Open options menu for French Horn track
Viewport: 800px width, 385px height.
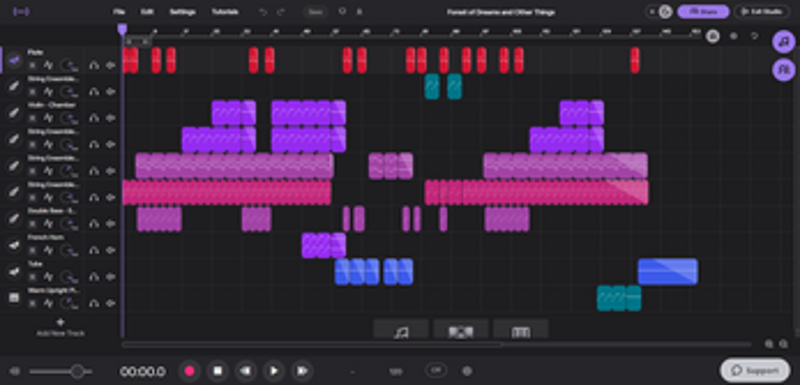pos(32,250)
